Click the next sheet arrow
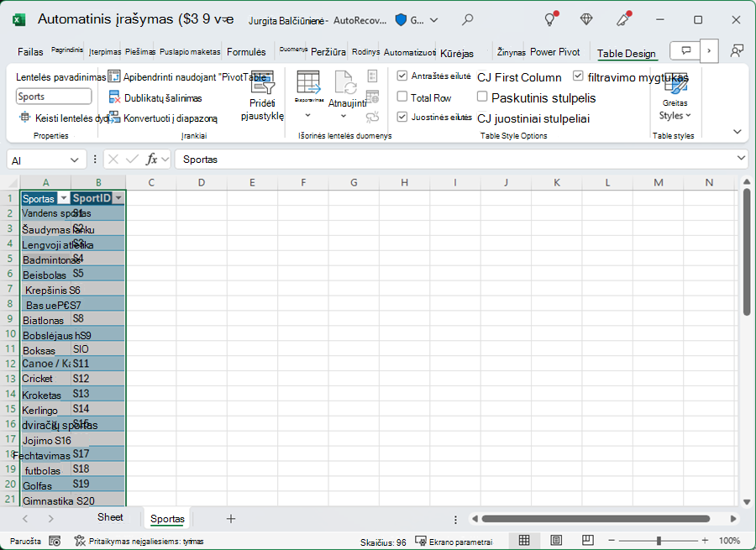This screenshot has height=550, width=756. point(50,519)
